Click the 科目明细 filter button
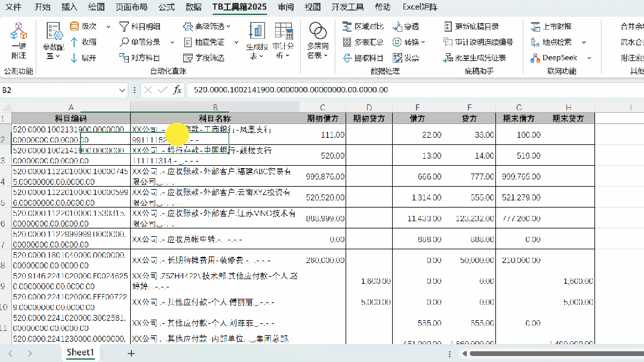Viewport: 644px width, 362px height. (140, 26)
